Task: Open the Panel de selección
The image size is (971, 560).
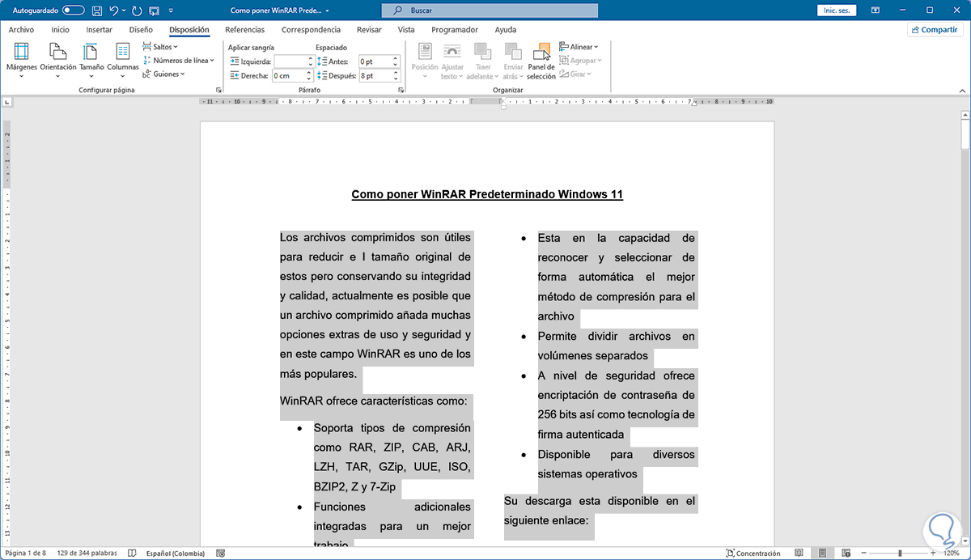Action: pyautogui.click(x=541, y=61)
